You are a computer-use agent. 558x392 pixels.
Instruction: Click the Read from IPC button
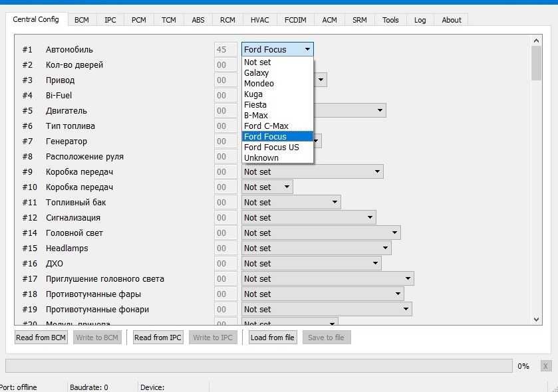point(158,338)
